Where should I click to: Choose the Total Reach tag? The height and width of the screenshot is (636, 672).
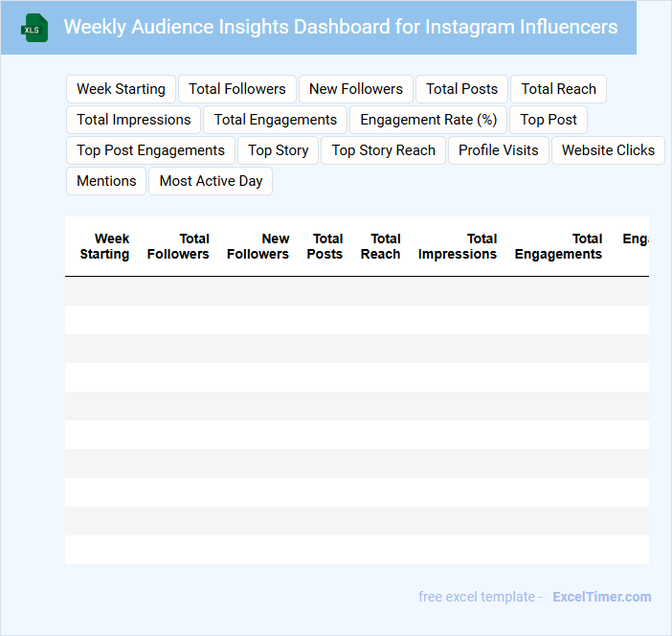click(558, 89)
